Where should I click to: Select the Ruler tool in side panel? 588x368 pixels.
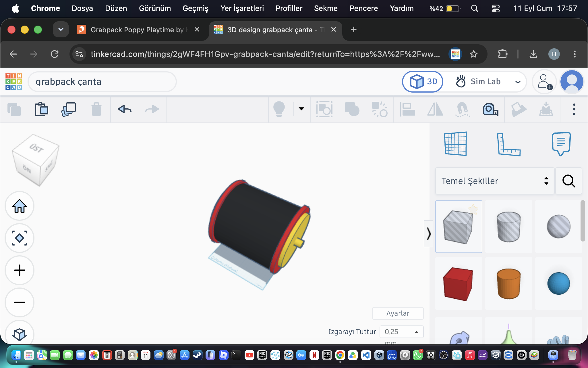coord(508,144)
